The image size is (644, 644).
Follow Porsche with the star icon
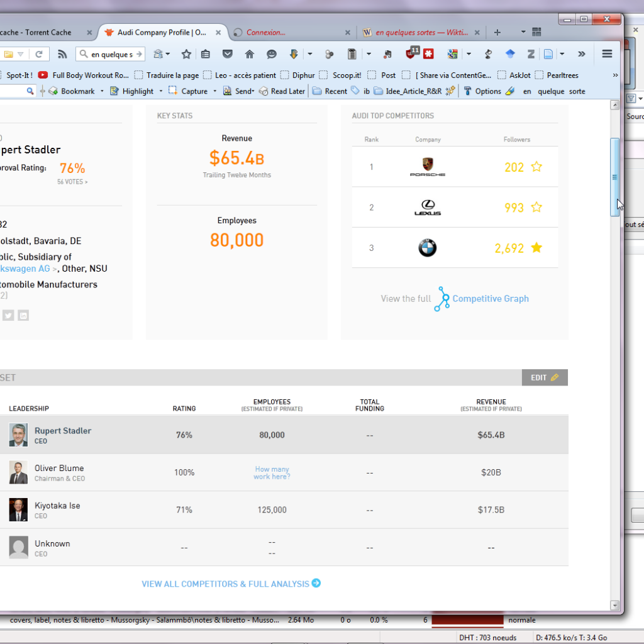pos(536,167)
